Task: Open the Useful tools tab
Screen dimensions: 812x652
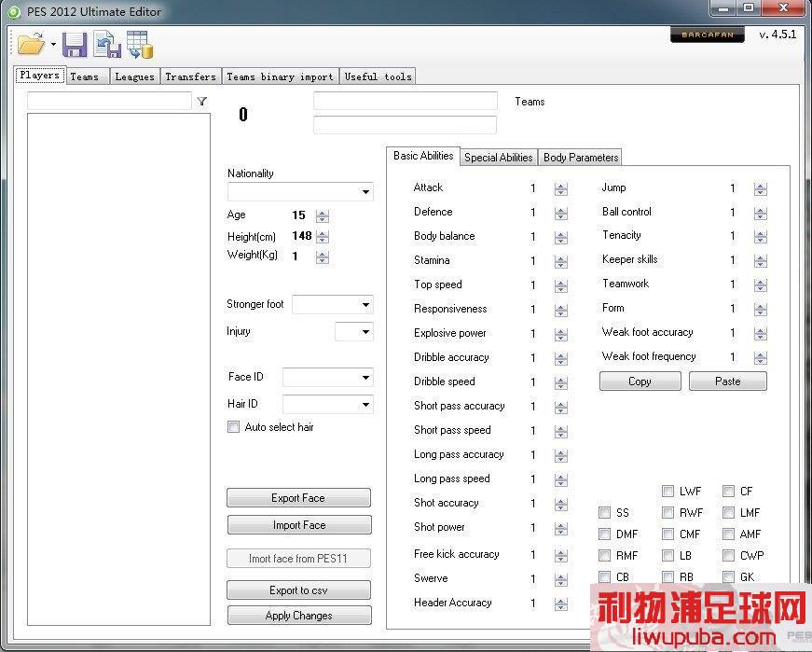Action: coord(378,76)
